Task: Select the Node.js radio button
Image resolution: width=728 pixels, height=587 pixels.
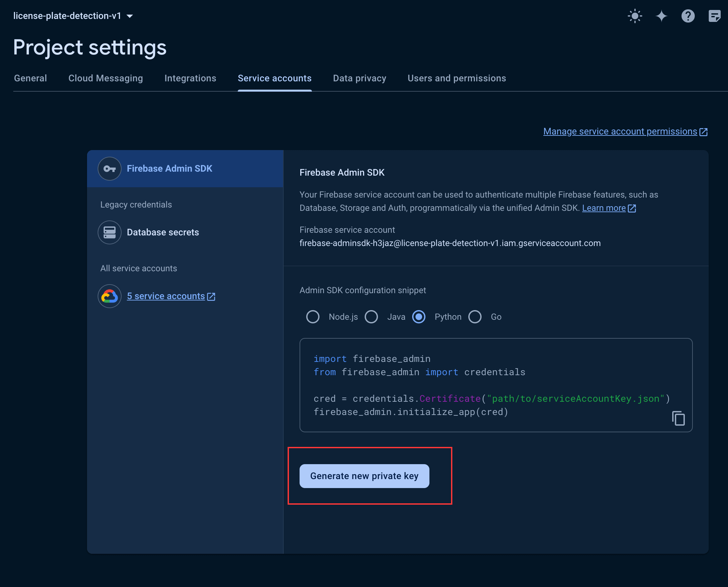Action: click(313, 317)
